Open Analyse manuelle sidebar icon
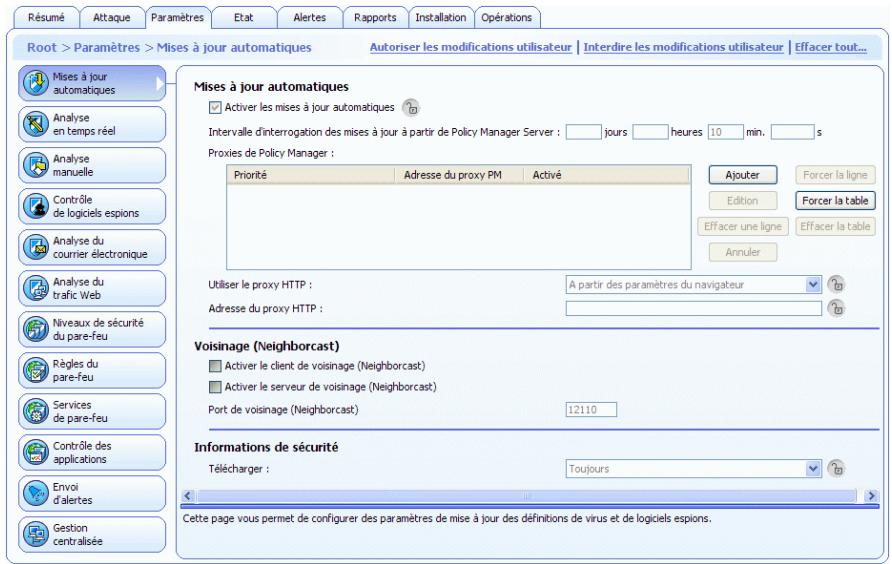Viewport: 892px width, 564px height. tap(35, 165)
